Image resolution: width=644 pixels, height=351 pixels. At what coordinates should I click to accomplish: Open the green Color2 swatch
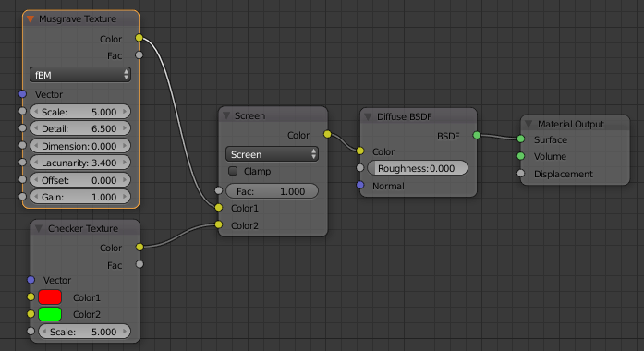(x=50, y=314)
